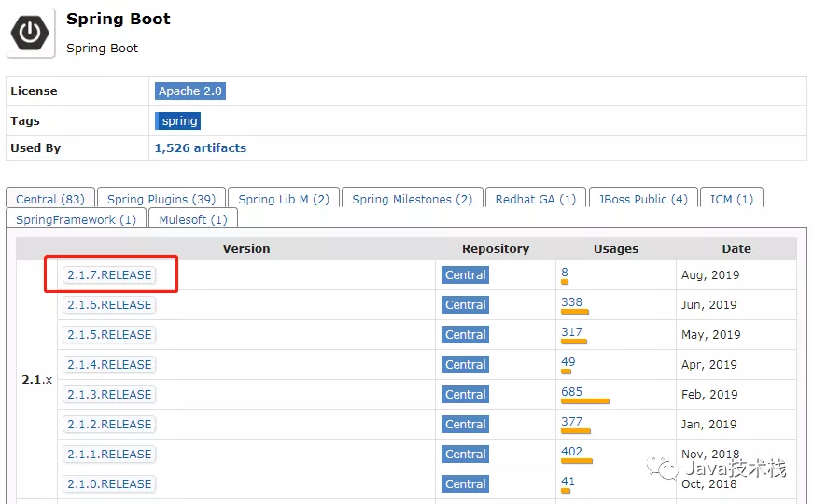Click the Date column header
The height and width of the screenshot is (504, 813).
point(736,249)
